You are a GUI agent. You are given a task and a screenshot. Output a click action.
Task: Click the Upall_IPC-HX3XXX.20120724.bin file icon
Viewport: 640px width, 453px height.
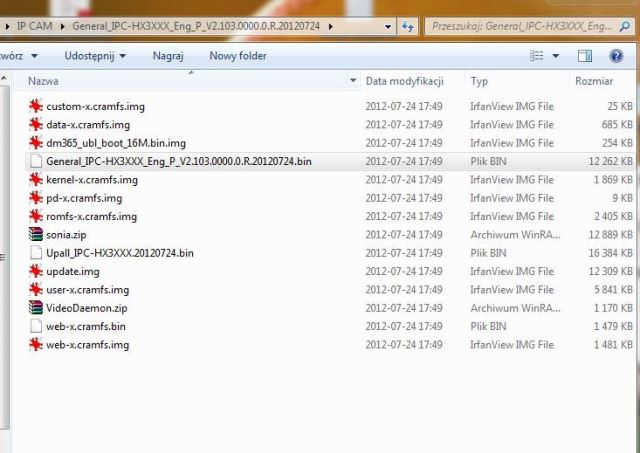point(36,253)
